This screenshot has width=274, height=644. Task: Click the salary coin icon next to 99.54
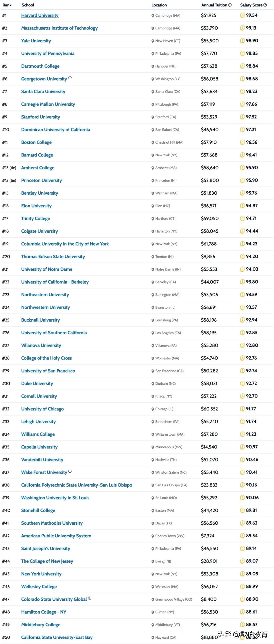(242, 15)
